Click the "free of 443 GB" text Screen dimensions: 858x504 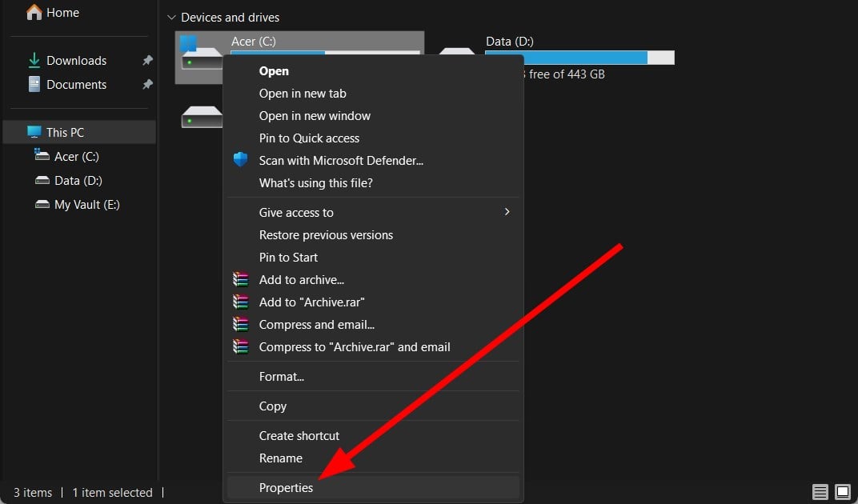point(567,74)
